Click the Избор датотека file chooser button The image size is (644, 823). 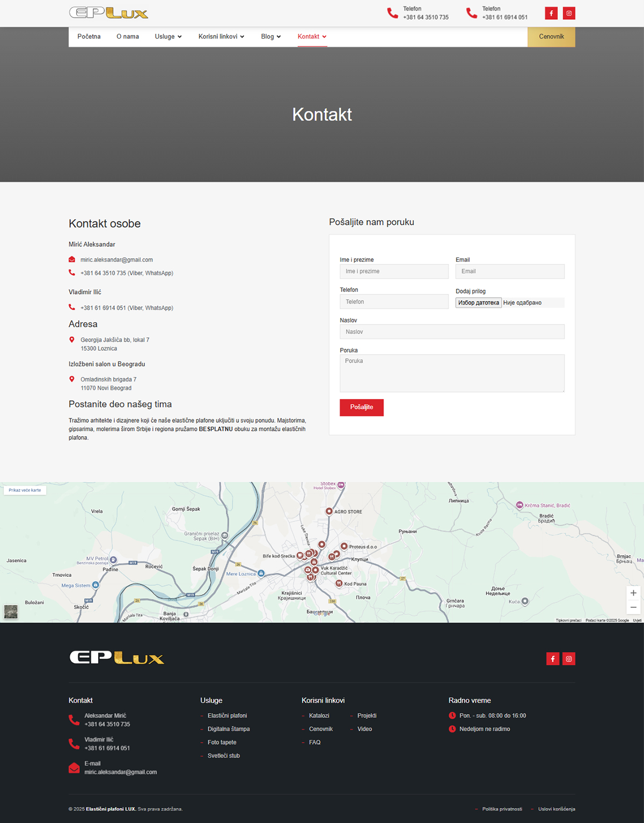tap(479, 303)
